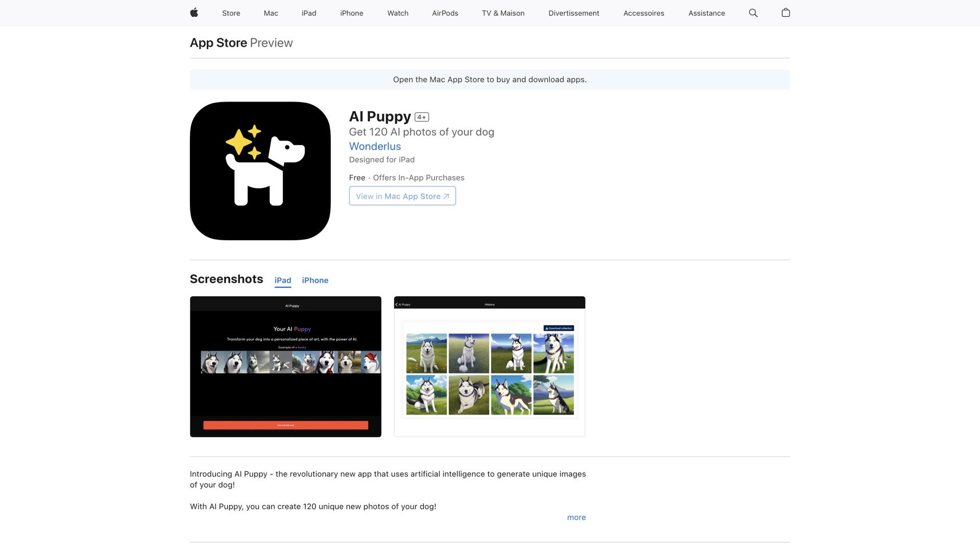
Task: Open the iPad menu item
Action: tap(309, 13)
